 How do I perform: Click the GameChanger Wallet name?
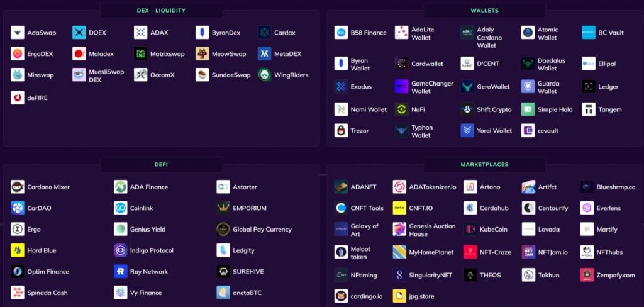pos(433,87)
